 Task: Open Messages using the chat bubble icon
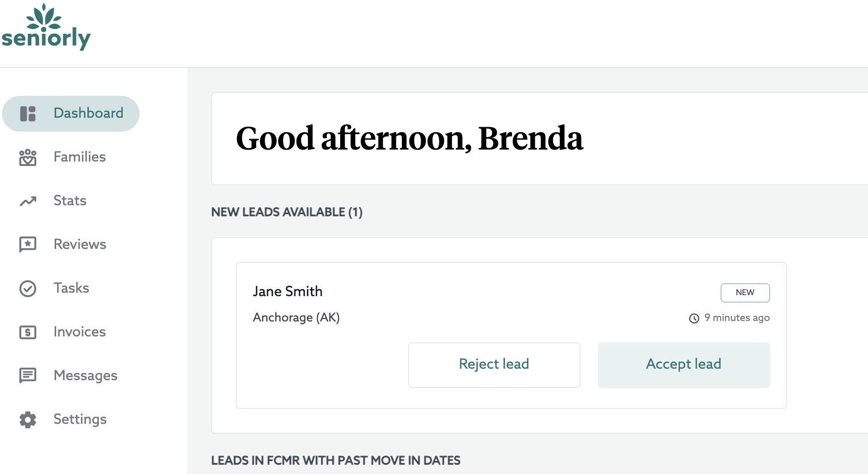(28, 376)
